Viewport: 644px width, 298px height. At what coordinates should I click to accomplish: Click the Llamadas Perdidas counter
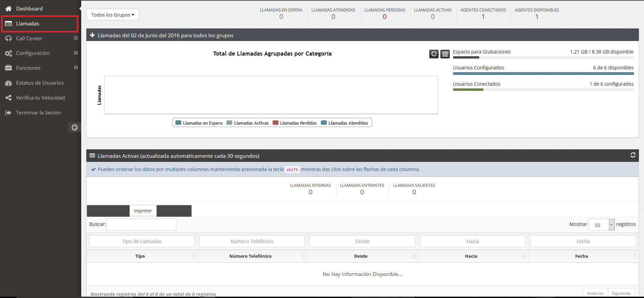pyautogui.click(x=385, y=14)
